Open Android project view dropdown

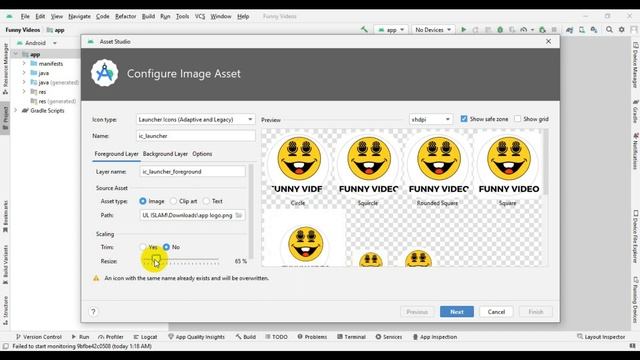36,43
